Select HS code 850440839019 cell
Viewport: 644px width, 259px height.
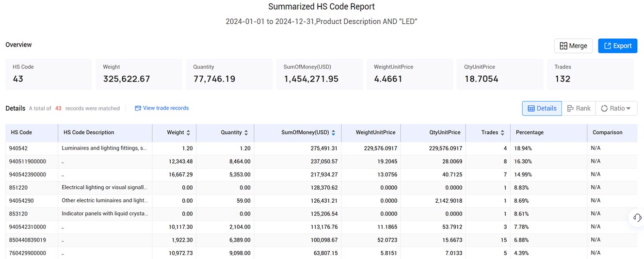pyautogui.click(x=28, y=240)
